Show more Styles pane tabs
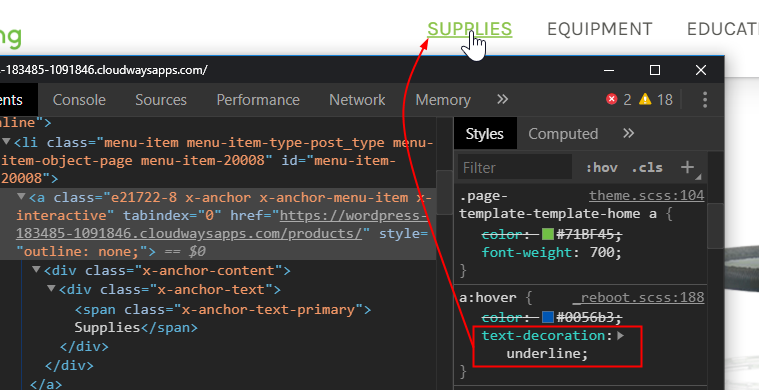Screen dimensions: 759x390 point(628,133)
